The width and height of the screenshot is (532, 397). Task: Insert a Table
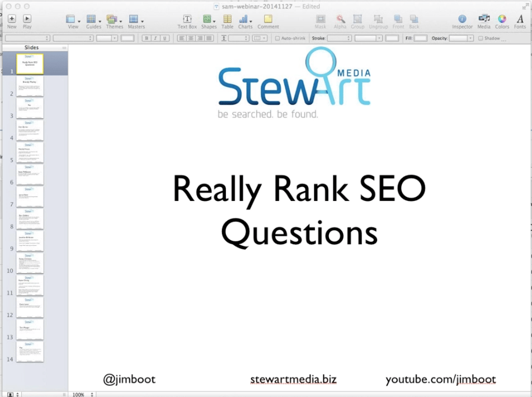[227, 22]
